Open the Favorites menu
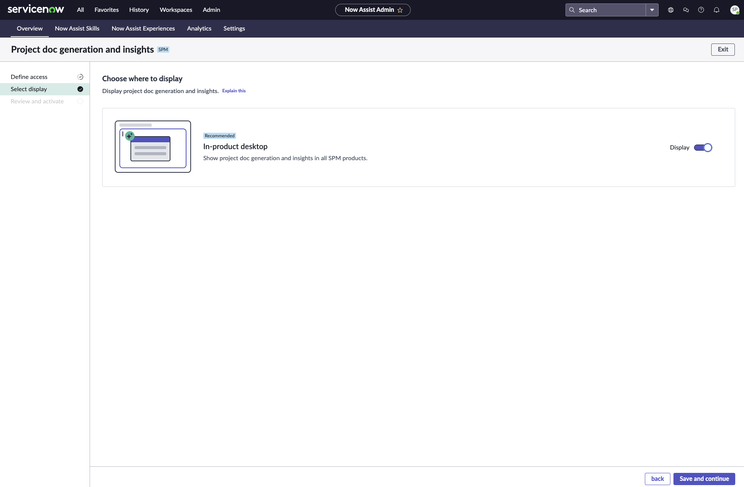 (106, 9)
